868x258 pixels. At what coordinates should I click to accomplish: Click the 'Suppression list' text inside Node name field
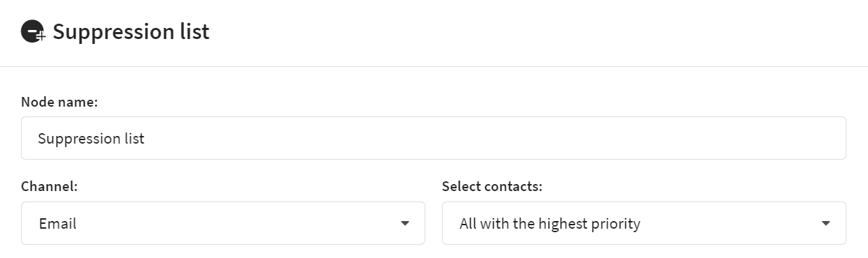(x=91, y=139)
